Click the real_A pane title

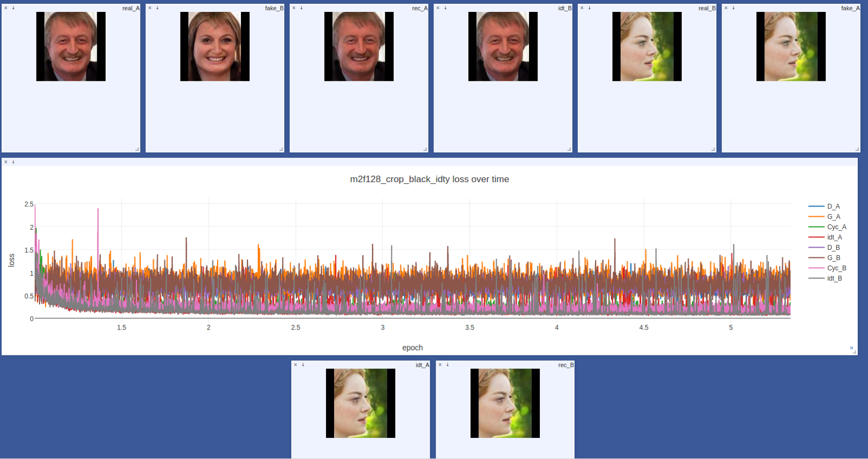click(131, 8)
